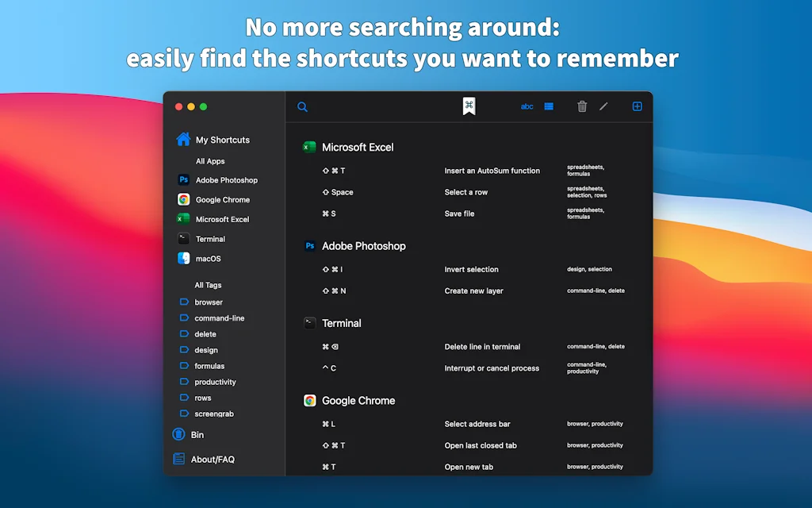
Task: Open Adobe Photoshop in the sidebar
Action: pos(226,180)
